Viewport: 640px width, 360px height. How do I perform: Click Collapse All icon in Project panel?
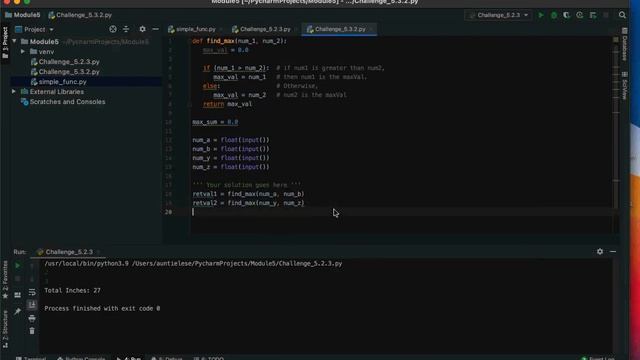pos(126,29)
